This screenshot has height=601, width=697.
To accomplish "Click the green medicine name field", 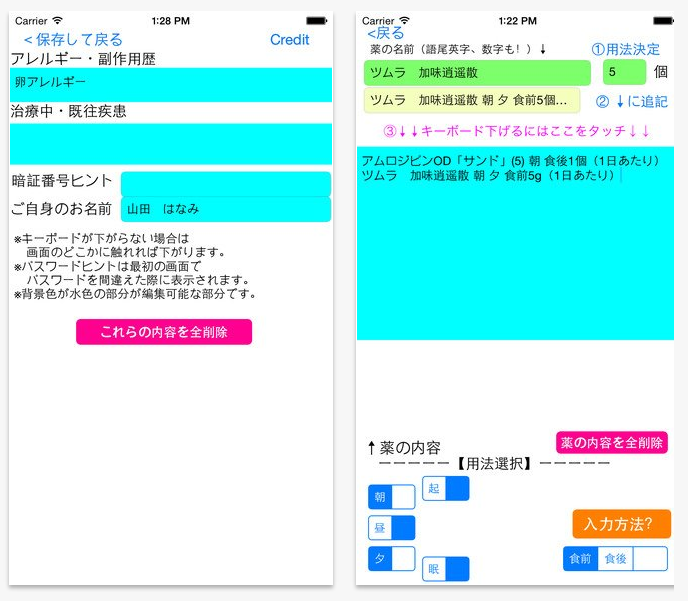I will coord(477,73).
